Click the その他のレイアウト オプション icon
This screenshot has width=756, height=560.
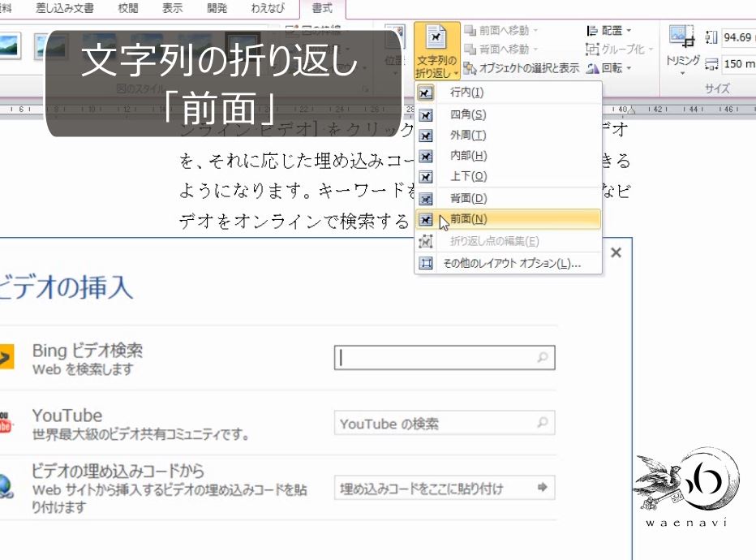click(x=425, y=263)
